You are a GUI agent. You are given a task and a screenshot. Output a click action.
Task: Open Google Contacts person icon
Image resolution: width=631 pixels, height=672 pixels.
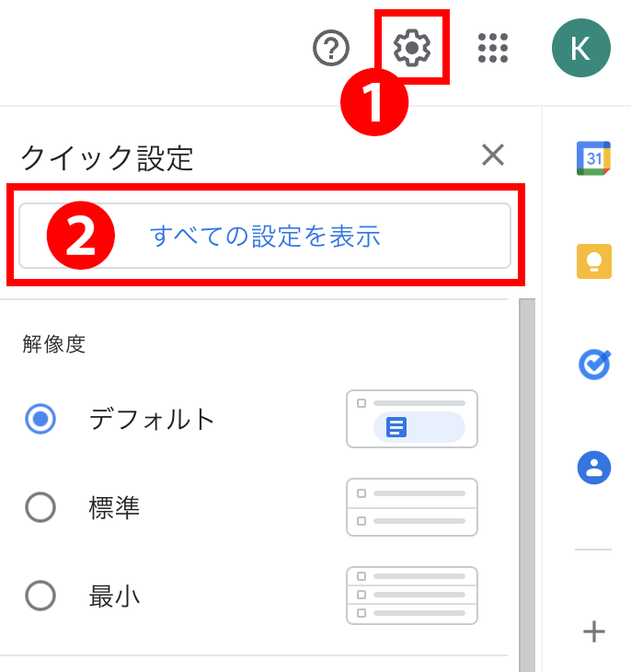pyautogui.click(x=593, y=468)
